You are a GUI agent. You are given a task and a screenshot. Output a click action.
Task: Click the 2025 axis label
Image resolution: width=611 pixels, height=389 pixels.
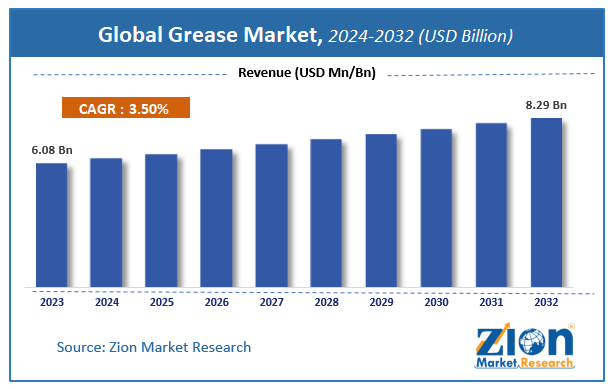coord(162,302)
